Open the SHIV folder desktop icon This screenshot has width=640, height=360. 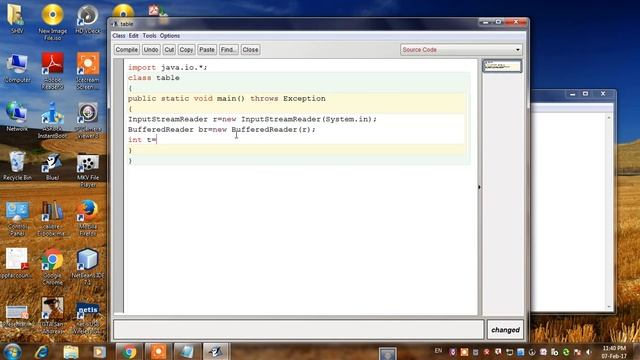point(17,18)
